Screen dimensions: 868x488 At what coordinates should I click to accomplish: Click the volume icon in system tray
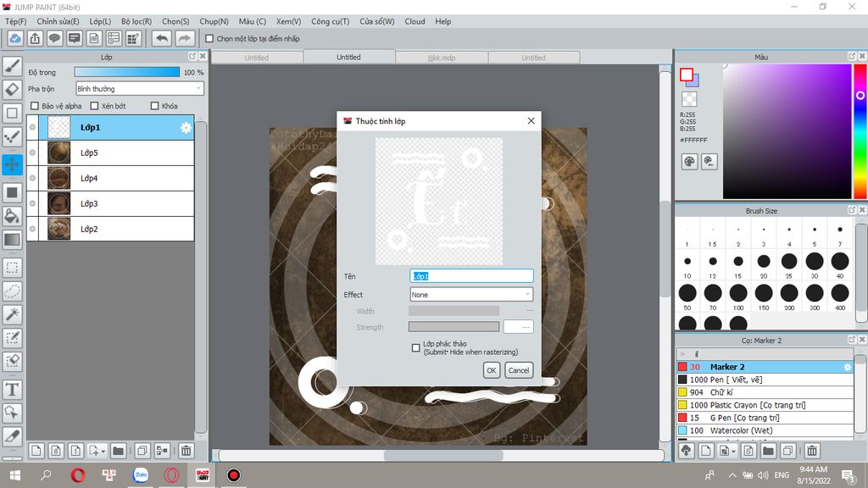tap(763, 475)
